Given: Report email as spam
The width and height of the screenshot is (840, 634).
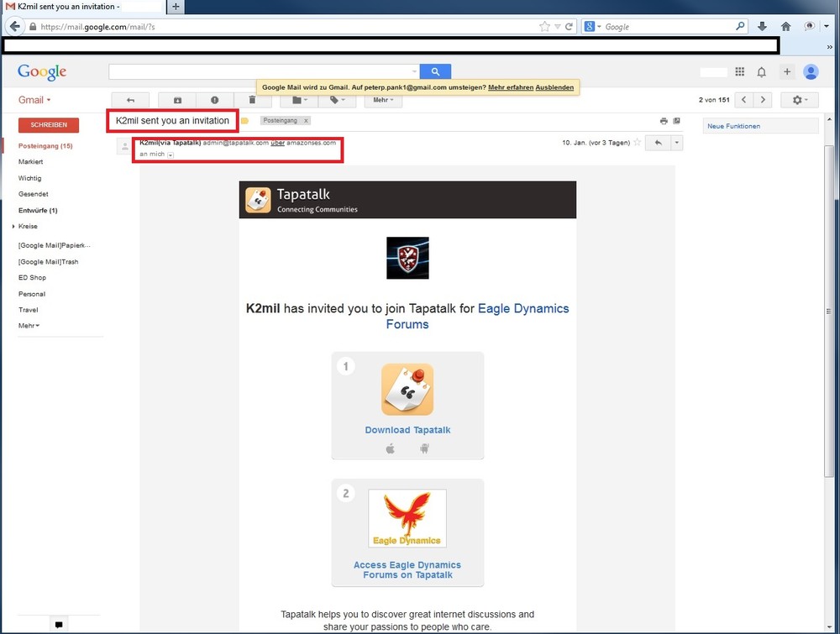Looking at the screenshot, I should [x=214, y=100].
